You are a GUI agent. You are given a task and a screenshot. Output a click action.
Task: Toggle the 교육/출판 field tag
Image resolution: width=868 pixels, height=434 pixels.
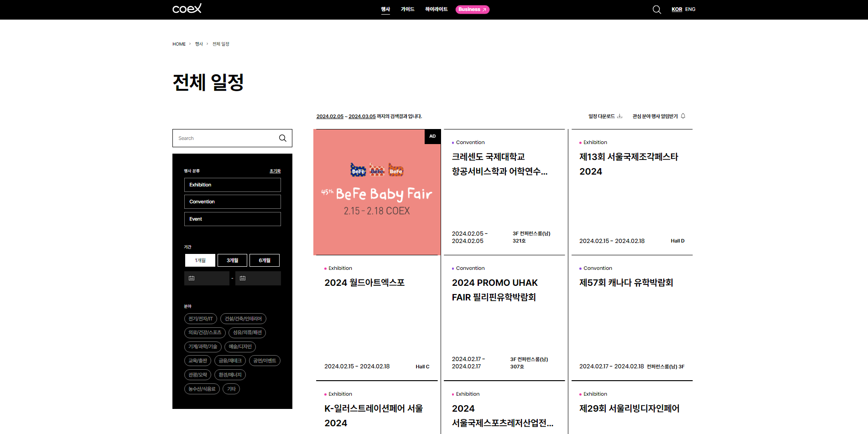point(198,361)
